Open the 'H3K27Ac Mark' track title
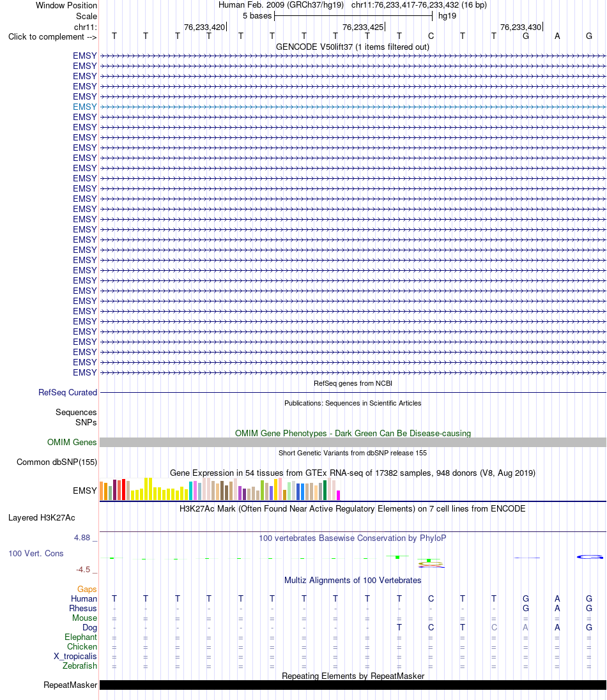 click(353, 508)
